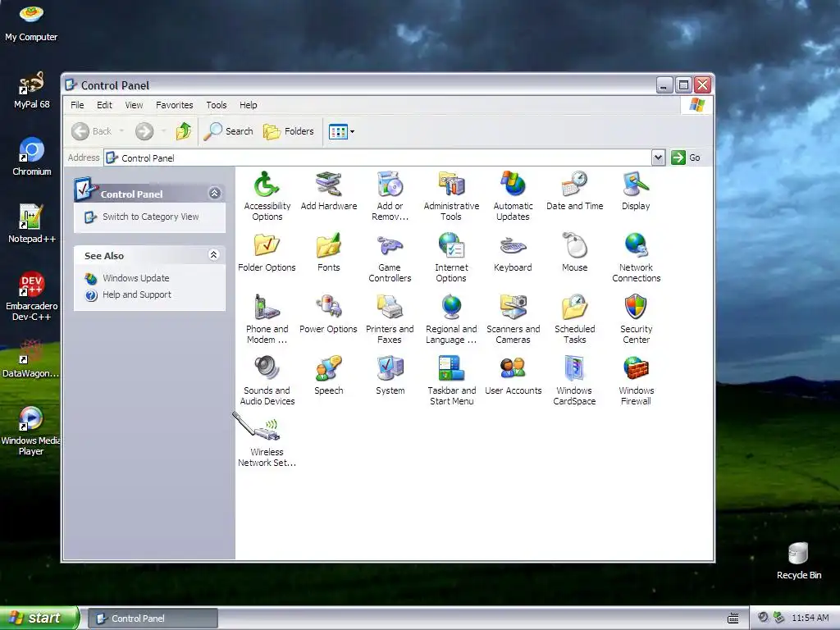Open the Help menu

tap(248, 105)
